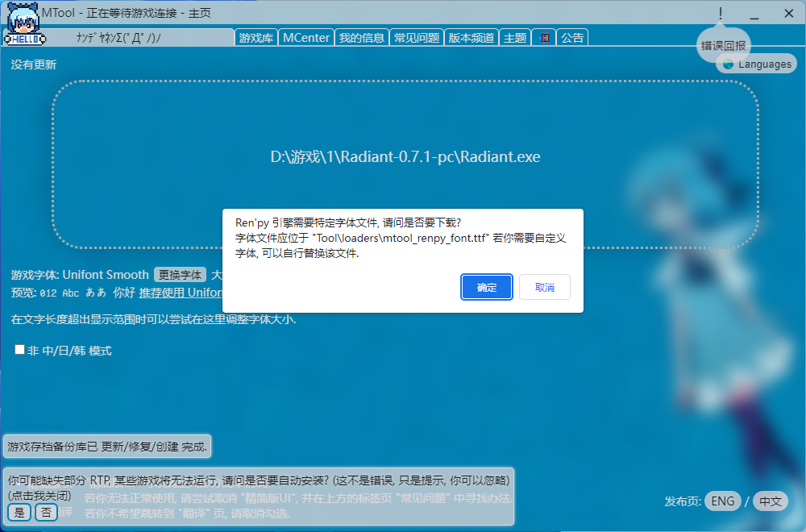Image resolution: width=806 pixels, height=532 pixels.
Task: Open the small red icon tab
Action: tap(544, 38)
